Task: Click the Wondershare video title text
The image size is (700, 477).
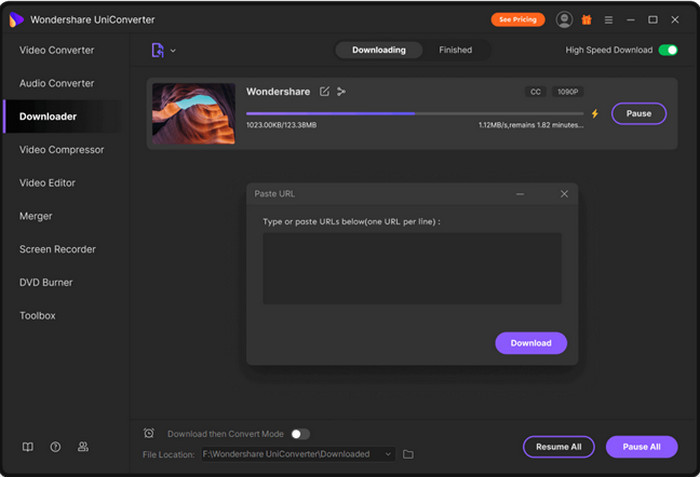Action: click(x=278, y=92)
